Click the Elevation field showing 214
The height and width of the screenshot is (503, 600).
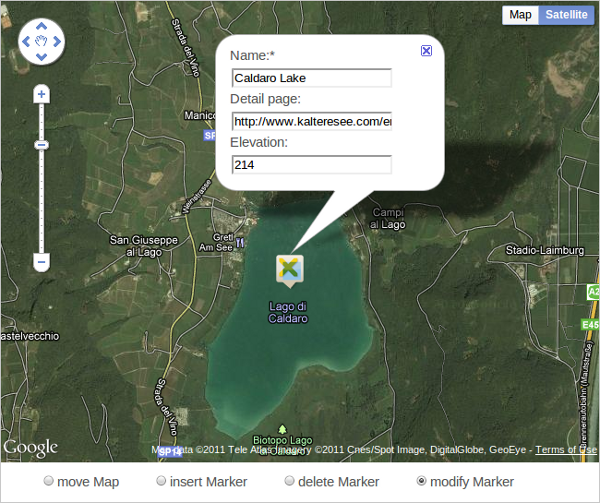(311, 165)
